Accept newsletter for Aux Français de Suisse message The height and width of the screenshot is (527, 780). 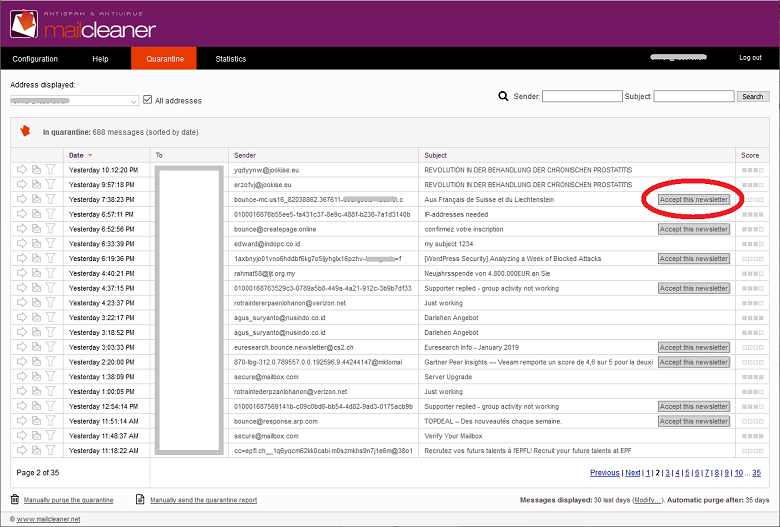(694, 200)
